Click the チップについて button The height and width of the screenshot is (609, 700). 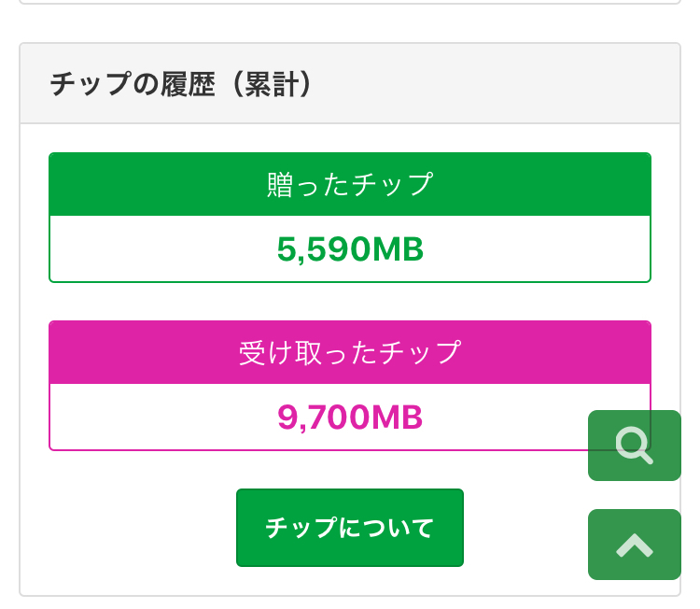click(349, 528)
